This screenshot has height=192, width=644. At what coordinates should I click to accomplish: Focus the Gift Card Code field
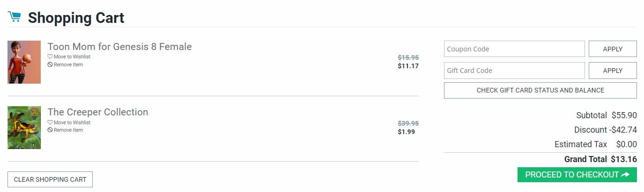514,71
